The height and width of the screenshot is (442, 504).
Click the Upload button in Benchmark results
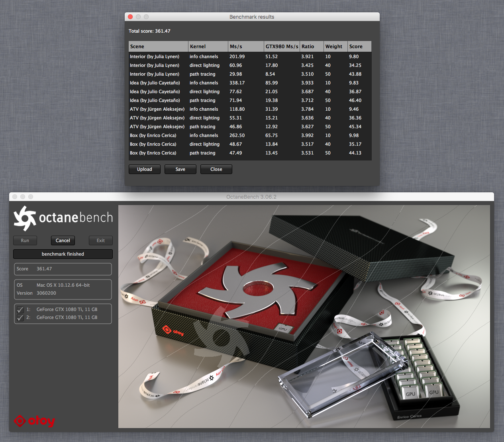(144, 169)
